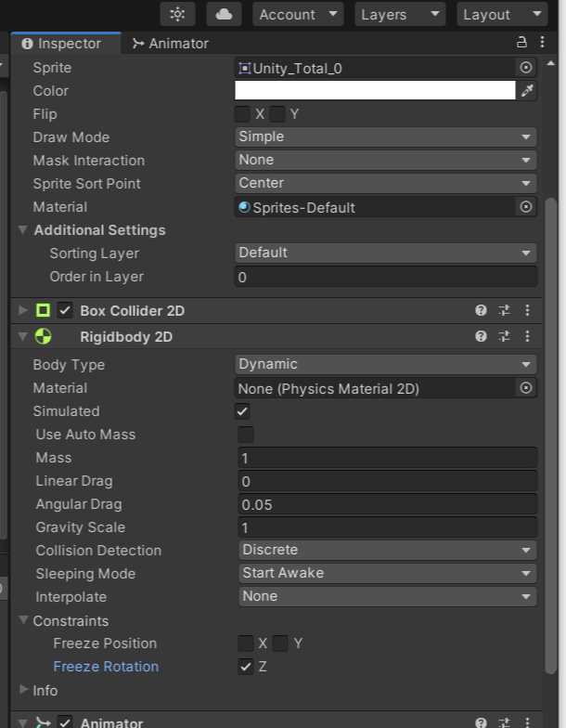Open Draw Mode dropdown
The width and height of the screenshot is (566, 728).
tap(386, 137)
